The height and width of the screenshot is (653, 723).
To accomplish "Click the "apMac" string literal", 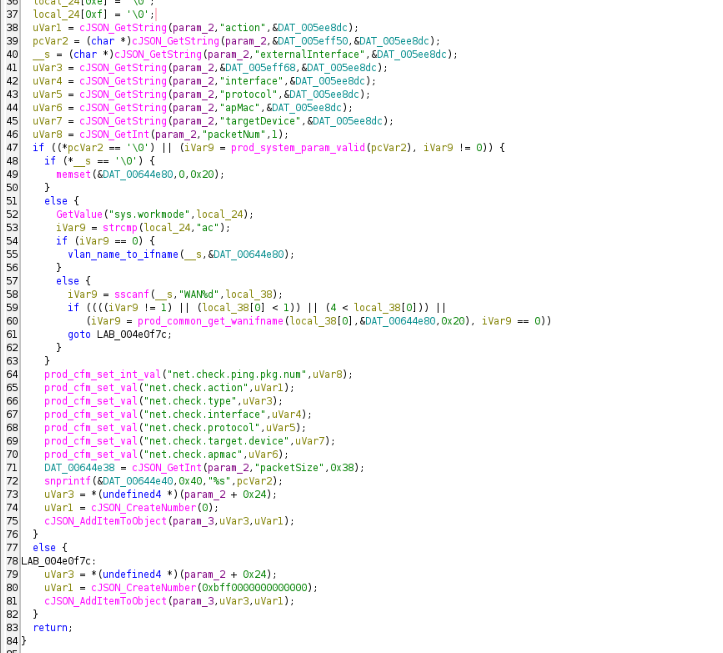I will click(x=240, y=108).
